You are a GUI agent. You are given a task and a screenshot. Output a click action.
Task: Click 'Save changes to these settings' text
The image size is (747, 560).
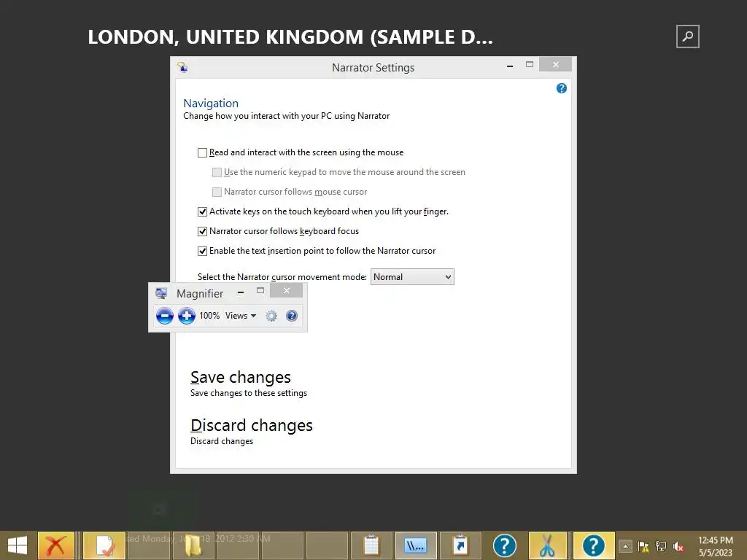(249, 393)
